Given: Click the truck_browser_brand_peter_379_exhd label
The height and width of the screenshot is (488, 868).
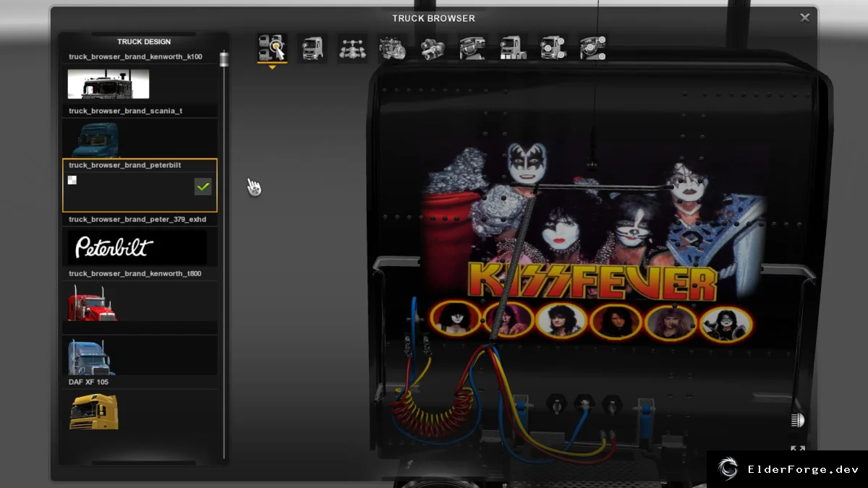Looking at the screenshot, I should [x=137, y=219].
